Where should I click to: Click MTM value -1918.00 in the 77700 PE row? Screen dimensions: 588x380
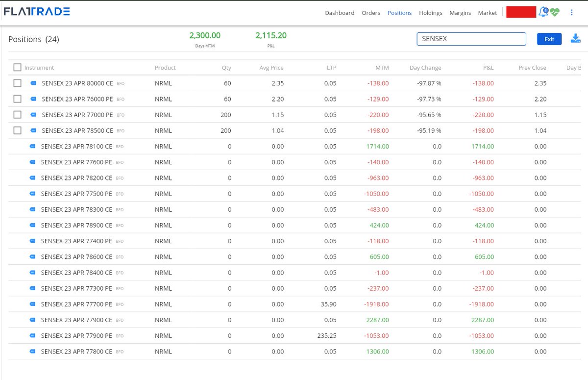(x=376, y=304)
